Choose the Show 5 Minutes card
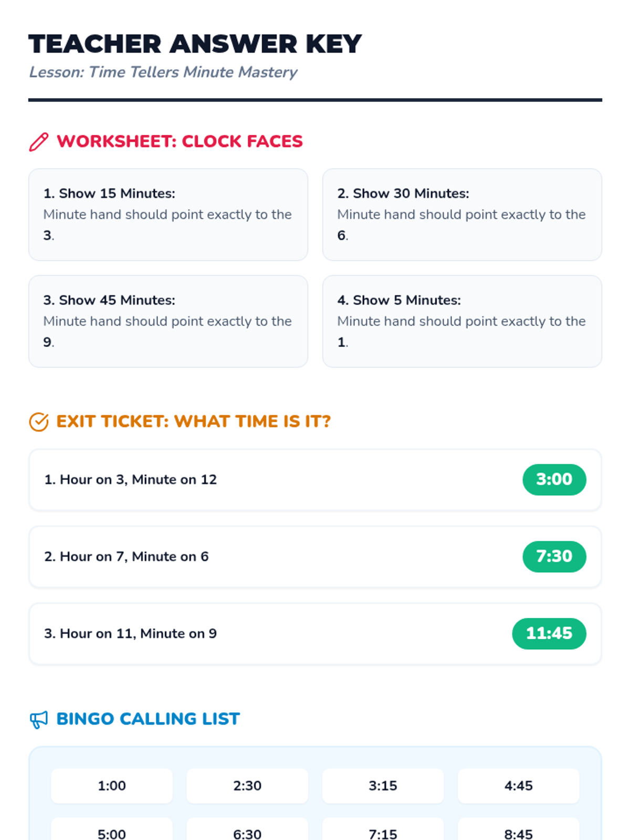Viewport: 630px width, 840px height. click(x=462, y=321)
